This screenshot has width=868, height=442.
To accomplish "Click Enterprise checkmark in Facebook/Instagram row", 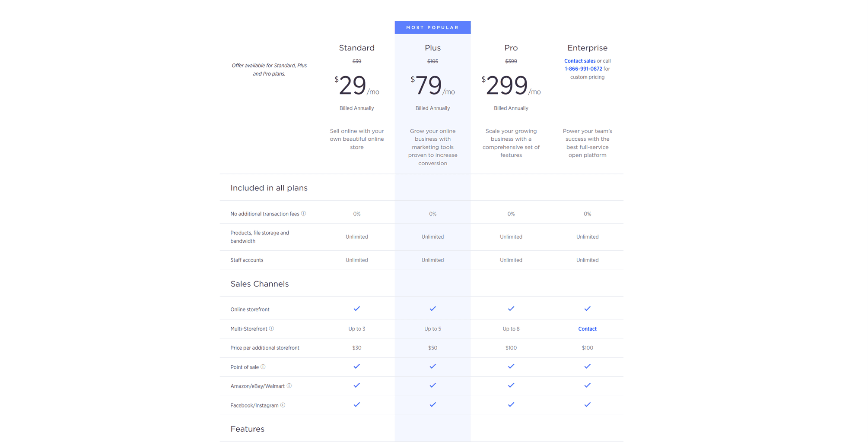I will click(x=588, y=405).
